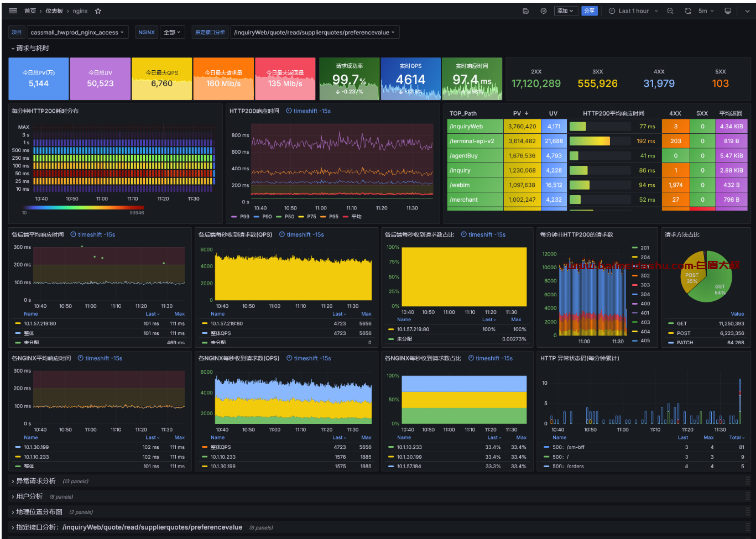Viewport: 756px width, 539px height.
Task: Click the 实时QPS stat panel
Action: 411,79
